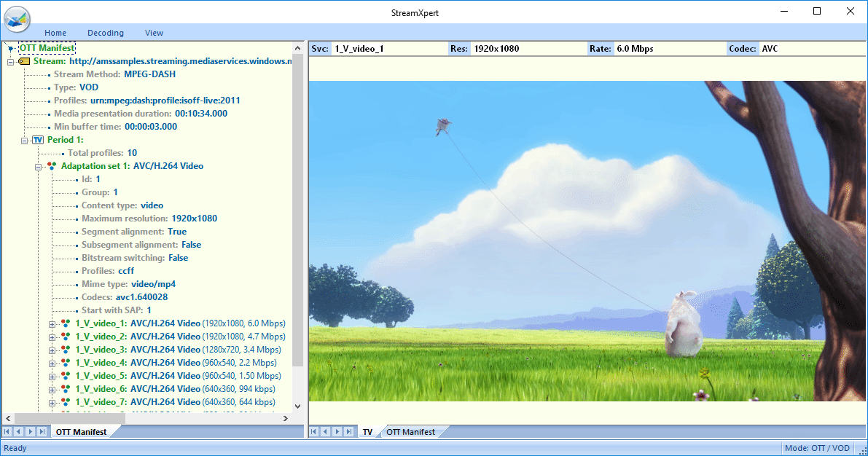This screenshot has height=456, width=868.
Task: Select Maximum resolution 1920x1080 row
Action: (x=149, y=219)
